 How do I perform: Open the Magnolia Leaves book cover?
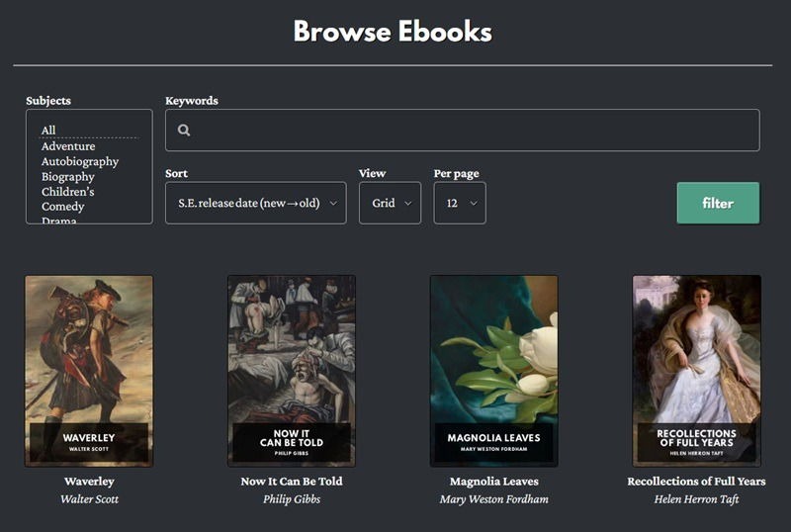493,370
